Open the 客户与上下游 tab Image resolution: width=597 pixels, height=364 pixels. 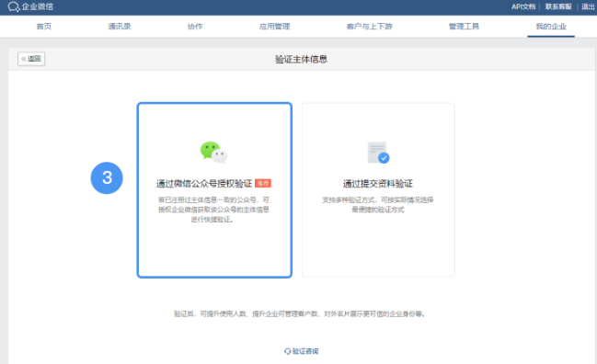coord(369,27)
